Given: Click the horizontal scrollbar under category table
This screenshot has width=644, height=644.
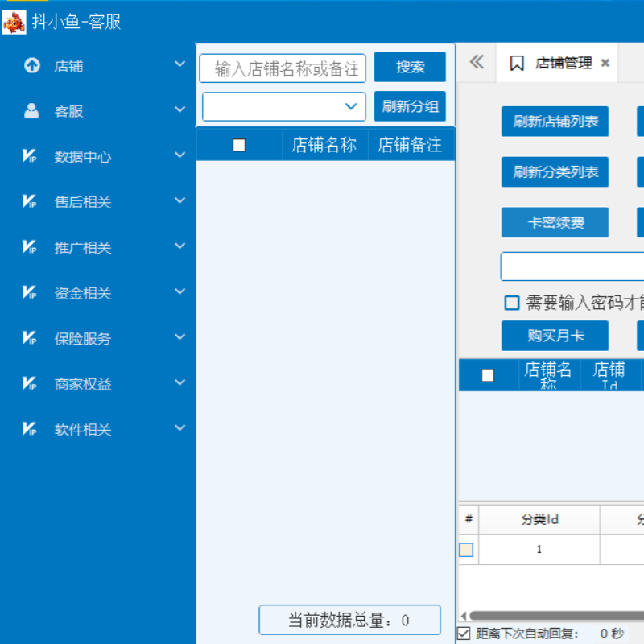Looking at the screenshot, I should pos(557,616).
